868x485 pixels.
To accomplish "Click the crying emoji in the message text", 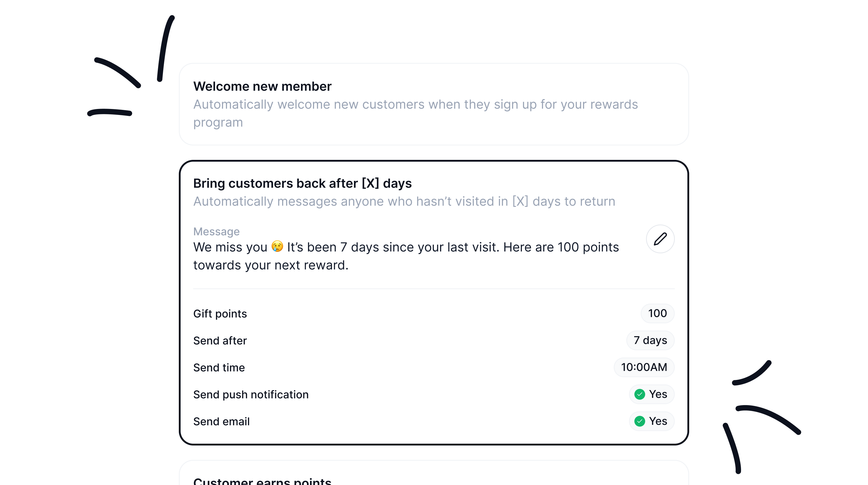I will coord(278,247).
